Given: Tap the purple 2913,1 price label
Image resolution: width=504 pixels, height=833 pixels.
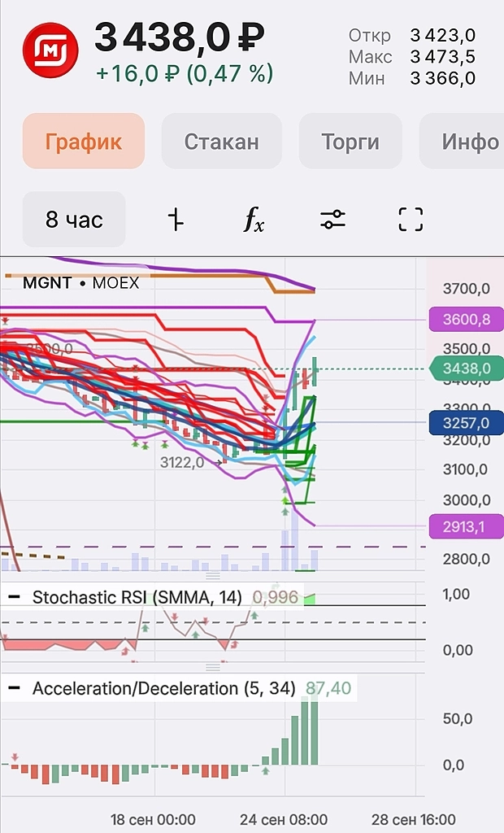Looking at the screenshot, I should [x=466, y=526].
